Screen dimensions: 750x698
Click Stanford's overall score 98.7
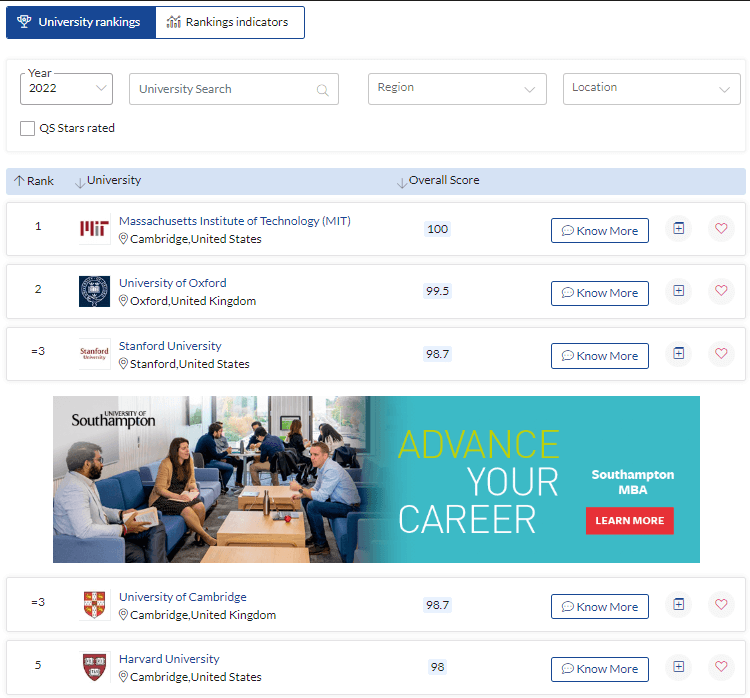click(x=438, y=355)
